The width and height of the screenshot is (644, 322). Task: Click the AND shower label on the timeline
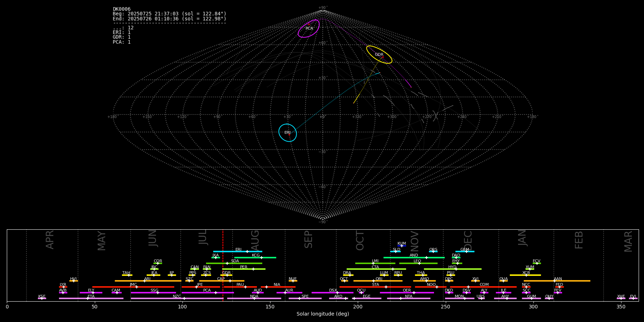(414, 255)
